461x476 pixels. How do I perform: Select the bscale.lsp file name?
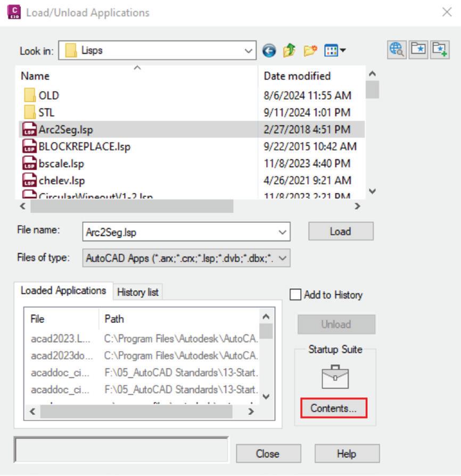point(61,164)
